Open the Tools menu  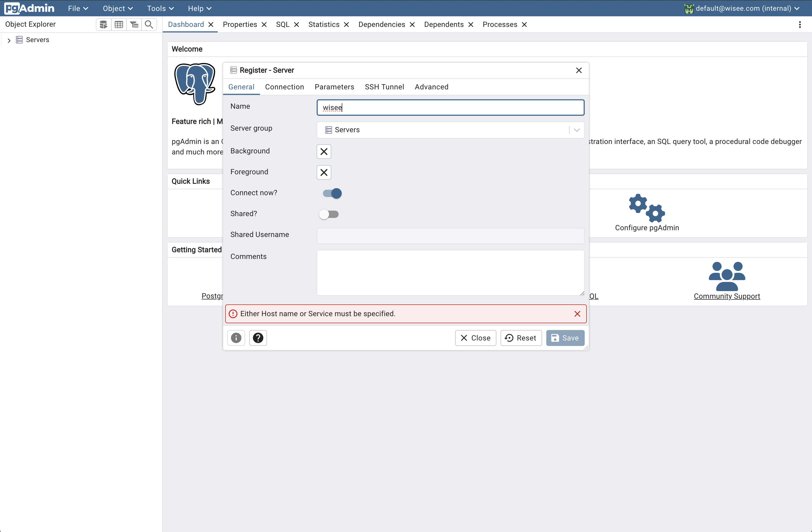pyautogui.click(x=160, y=8)
